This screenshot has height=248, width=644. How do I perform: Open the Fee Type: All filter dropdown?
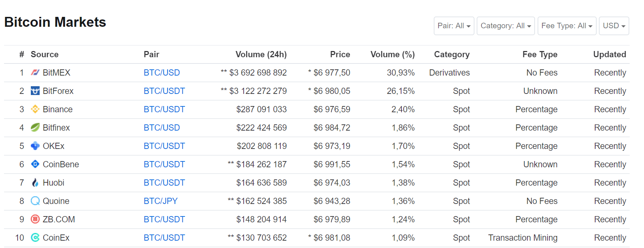[x=567, y=26]
